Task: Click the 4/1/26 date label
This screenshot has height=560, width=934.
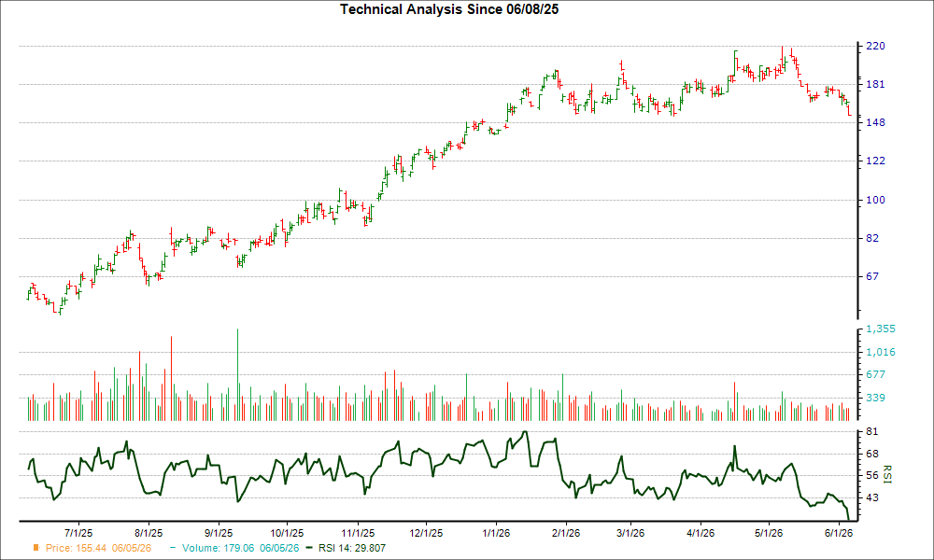Action: [x=700, y=533]
